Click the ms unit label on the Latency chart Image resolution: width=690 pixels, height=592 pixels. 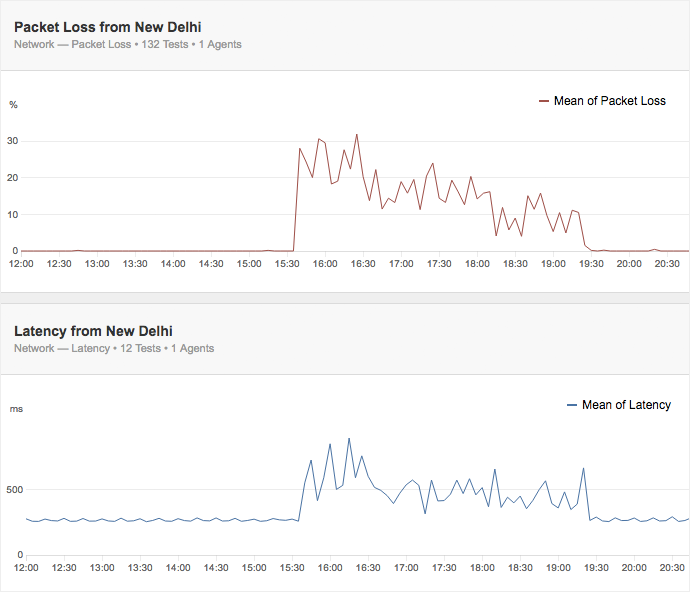[15, 408]
